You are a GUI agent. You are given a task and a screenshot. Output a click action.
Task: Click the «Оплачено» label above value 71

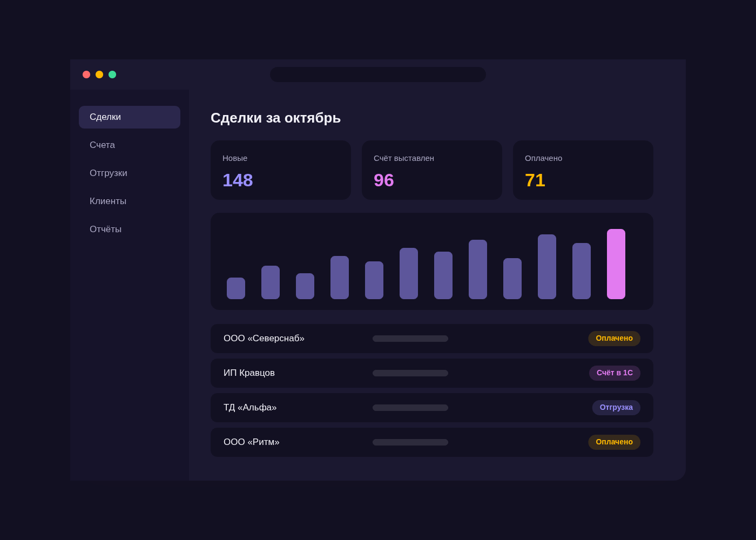click(543, 158)
